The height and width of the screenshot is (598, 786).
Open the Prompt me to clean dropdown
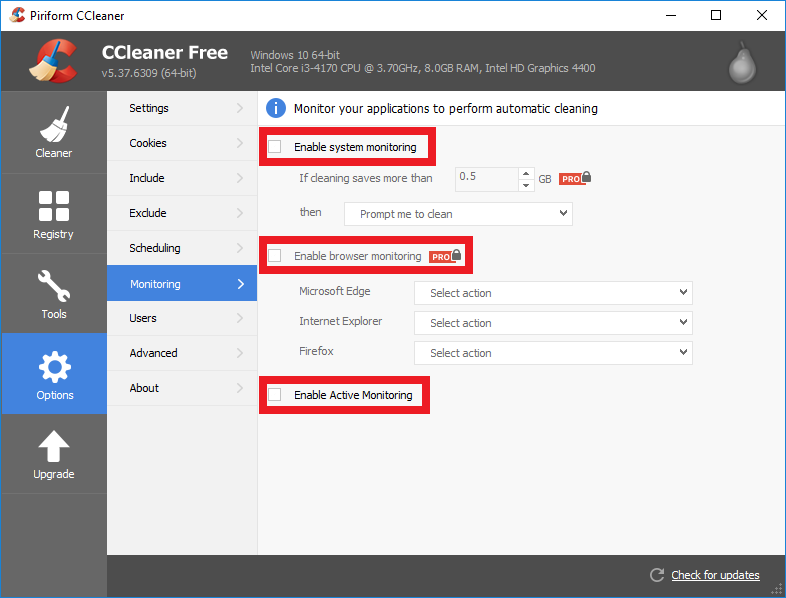(458, 214)
